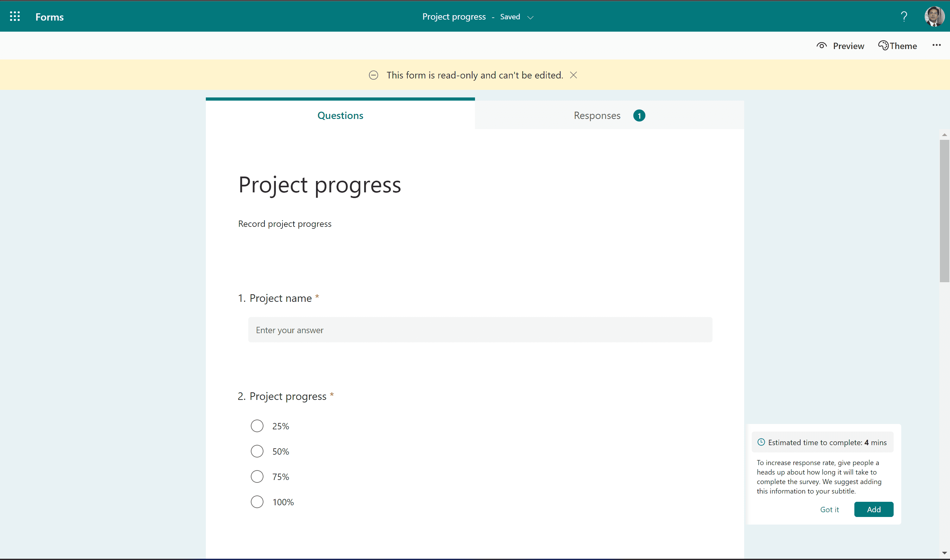The image size is (950, 560).
Task: Click the Forms home link
Action: click(x=49, y=17)
